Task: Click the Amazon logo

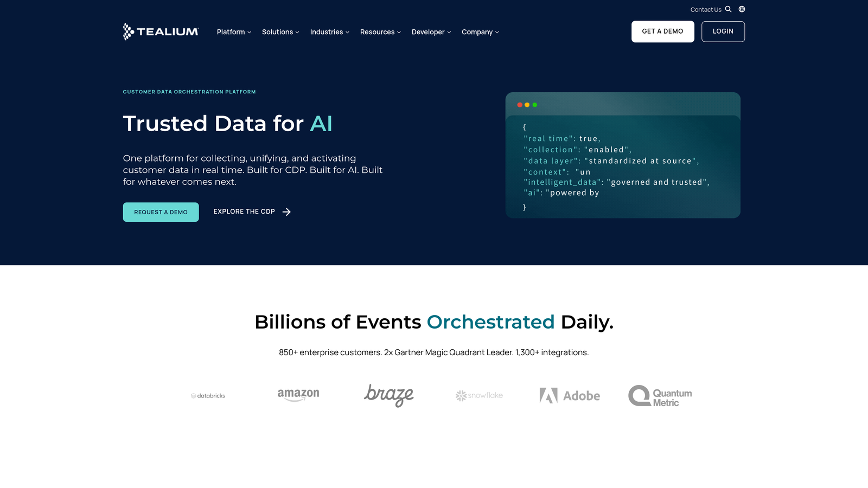Action: click(x=298, y=395)
